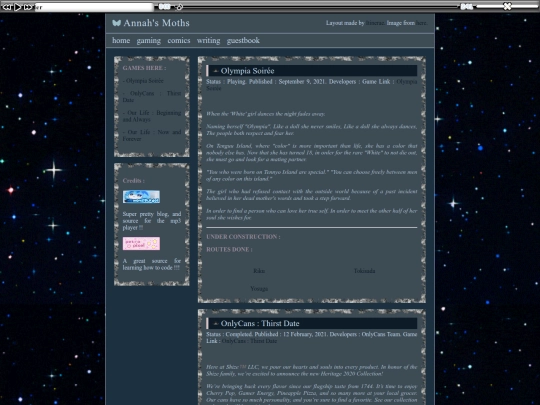540x405 pixels.
Task: Click the pink credits button image
Action: (141, 243)
